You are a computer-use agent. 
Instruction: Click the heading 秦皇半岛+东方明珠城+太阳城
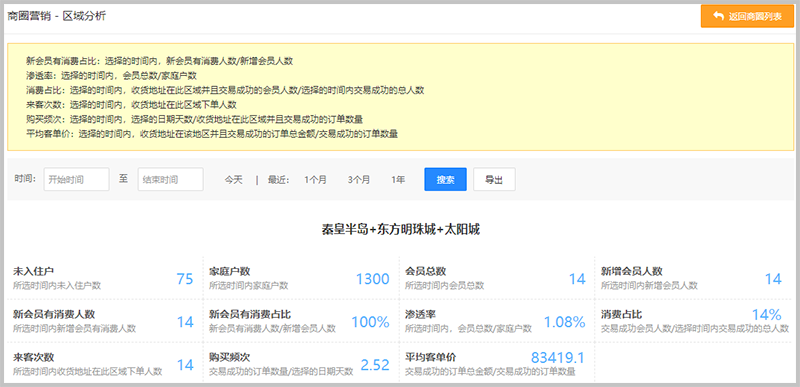coord(401,229)
